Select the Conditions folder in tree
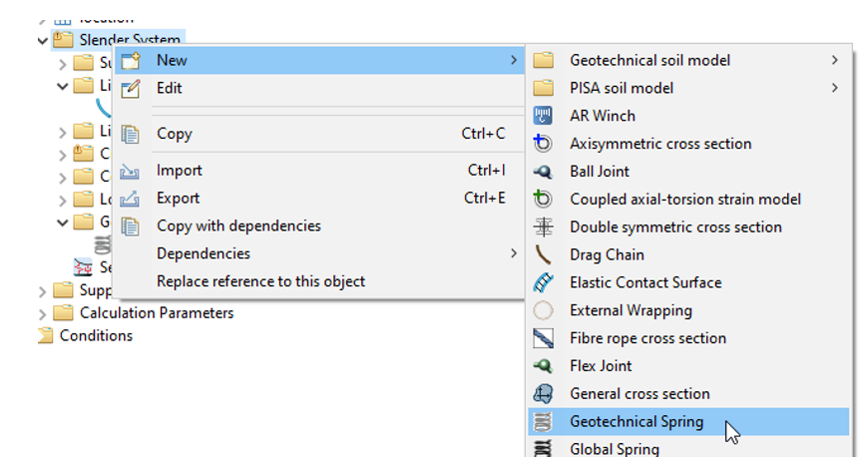The width and height of the screenshot is (868, 466). tap(95, 335)
